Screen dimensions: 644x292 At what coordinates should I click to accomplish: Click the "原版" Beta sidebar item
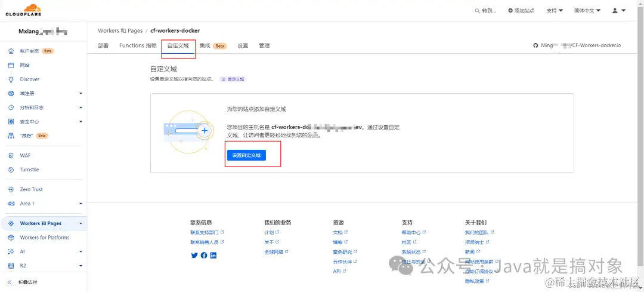pos(44,136)
